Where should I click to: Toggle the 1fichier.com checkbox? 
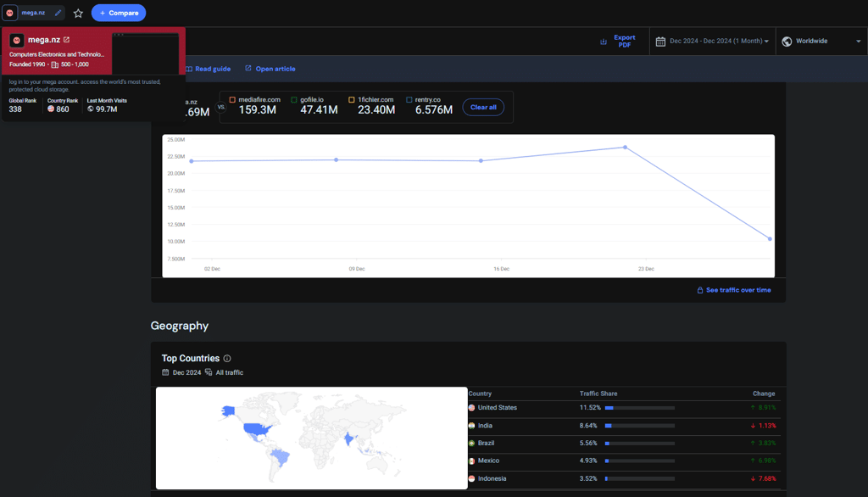352,100
